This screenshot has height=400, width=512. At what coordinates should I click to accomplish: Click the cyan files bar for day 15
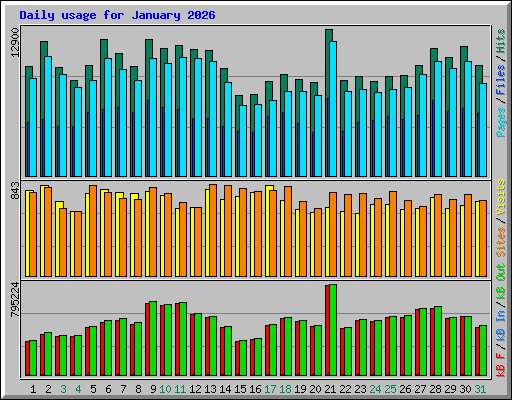point(243,141)
